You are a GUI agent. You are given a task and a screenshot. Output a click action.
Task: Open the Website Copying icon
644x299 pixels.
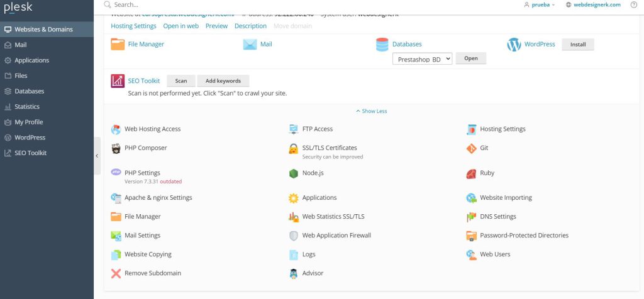(x=116, y=254)
